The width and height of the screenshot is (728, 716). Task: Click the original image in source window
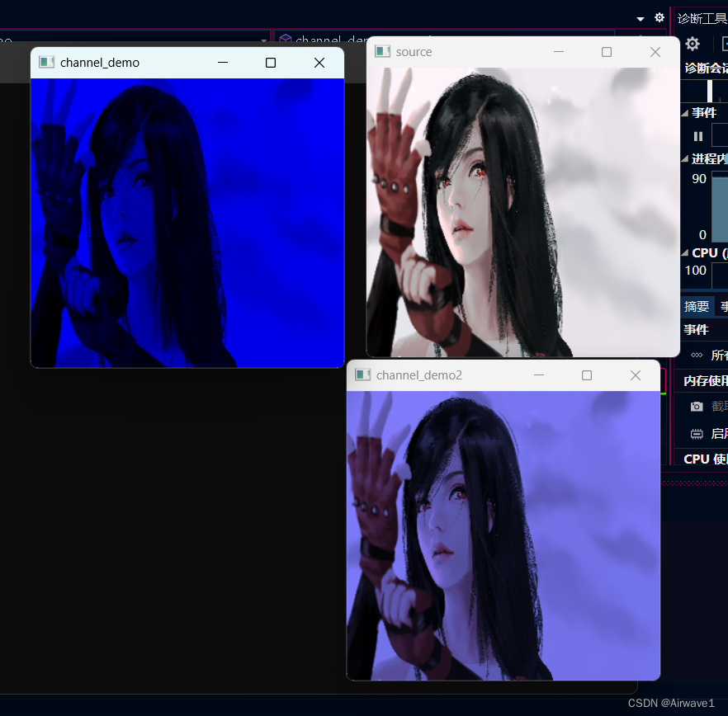(x=523, y=212)
